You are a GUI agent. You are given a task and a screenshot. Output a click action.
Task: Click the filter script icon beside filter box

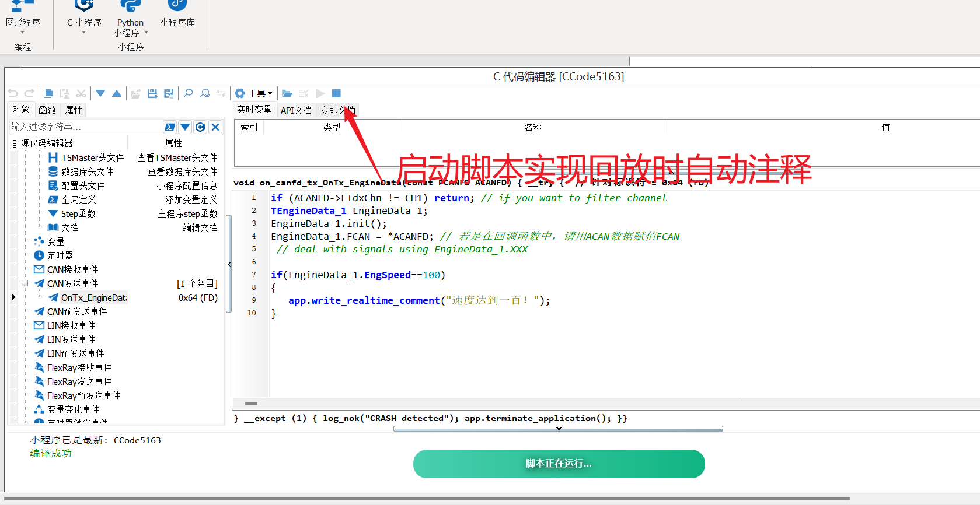(x=170, y=127)
